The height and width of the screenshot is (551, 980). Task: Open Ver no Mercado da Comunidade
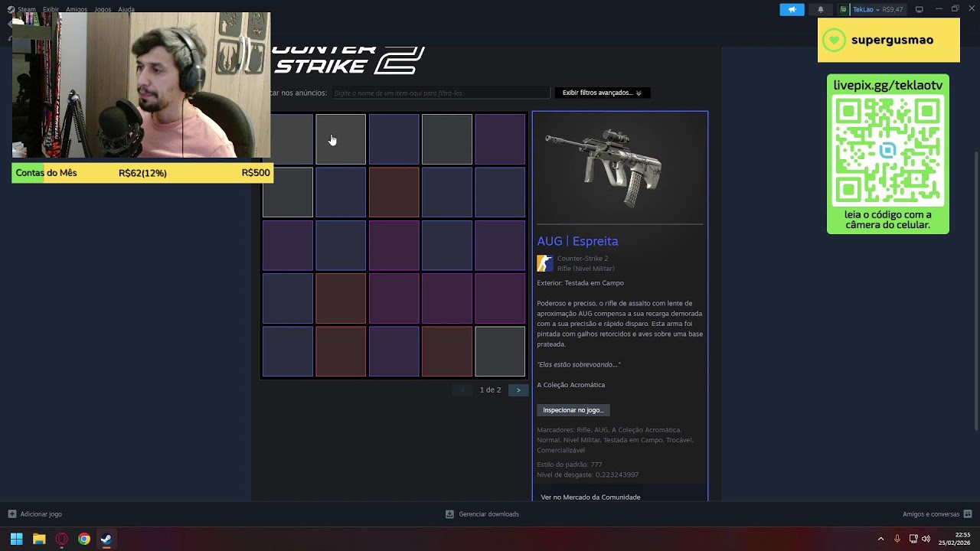(590, 497)
